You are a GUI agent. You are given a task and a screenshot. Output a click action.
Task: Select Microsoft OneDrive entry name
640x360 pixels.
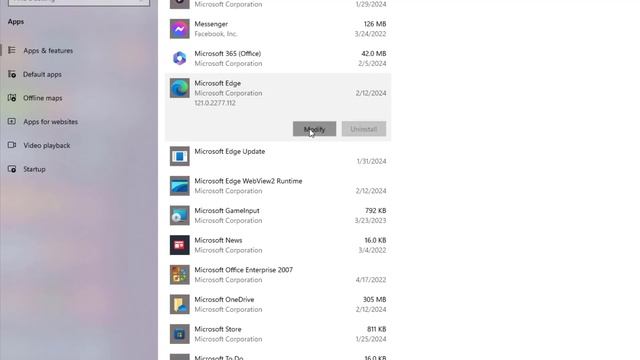(224, 300)
